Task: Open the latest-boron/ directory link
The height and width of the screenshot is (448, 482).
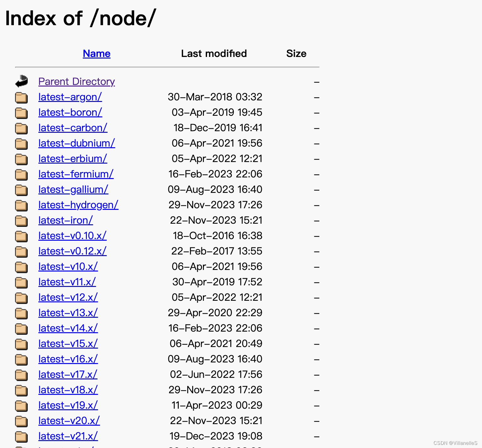Action: coord(70,112)
